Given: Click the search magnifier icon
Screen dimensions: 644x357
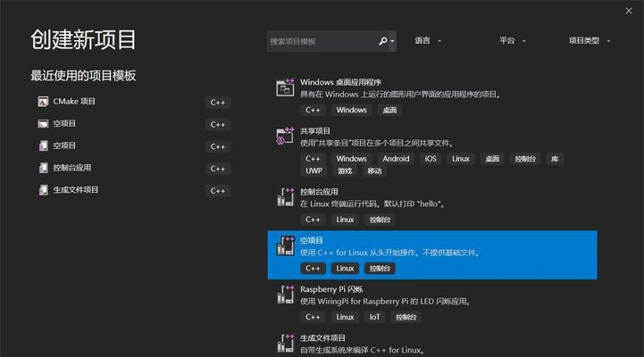Looking at the screenshot, I should click(383, 41).
